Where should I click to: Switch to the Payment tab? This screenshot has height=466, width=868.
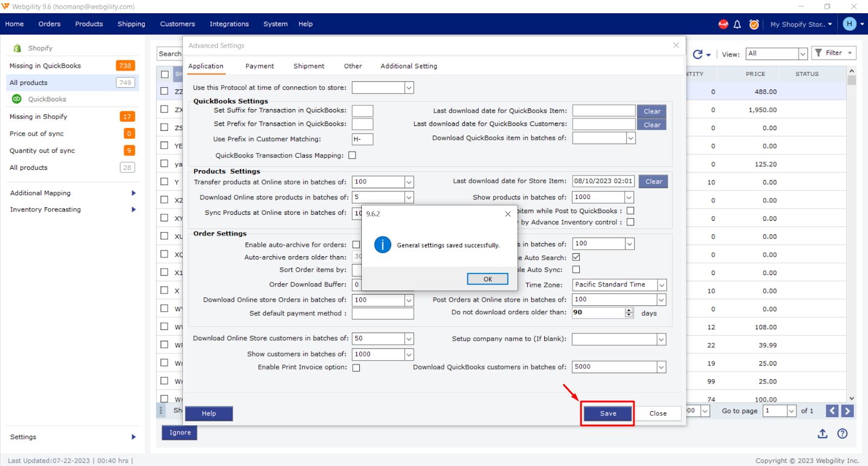259,66
